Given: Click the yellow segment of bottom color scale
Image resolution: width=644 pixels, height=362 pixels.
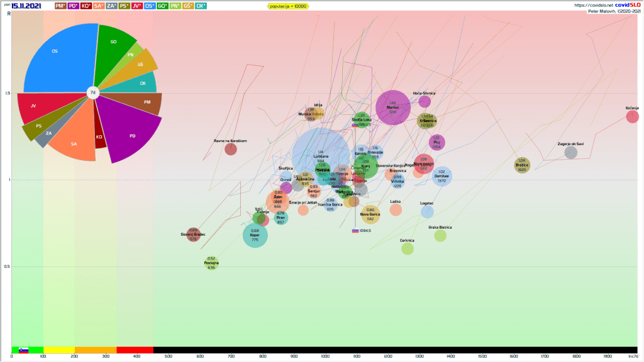Looking at the screenshot, I should tap(59, 350).
